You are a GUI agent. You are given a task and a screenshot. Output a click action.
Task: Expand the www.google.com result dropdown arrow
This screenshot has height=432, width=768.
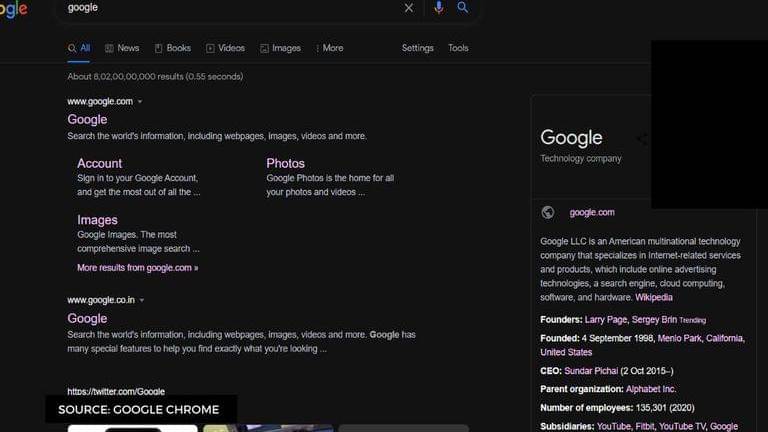click(x=140, y=102)
